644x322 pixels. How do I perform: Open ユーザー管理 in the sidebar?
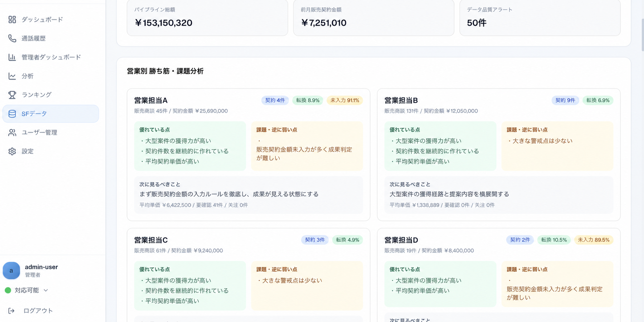click(50, 133)
